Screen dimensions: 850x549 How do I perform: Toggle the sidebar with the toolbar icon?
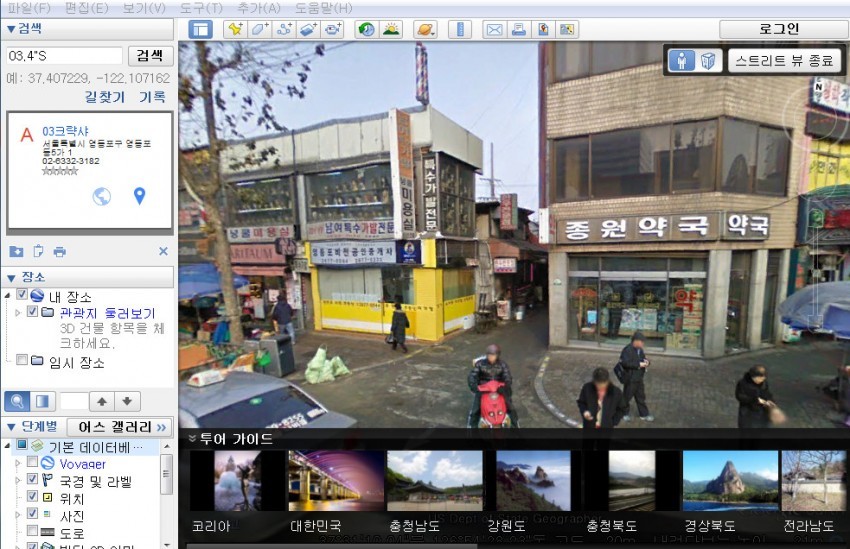pyautogui.click(x=200, y=29)
